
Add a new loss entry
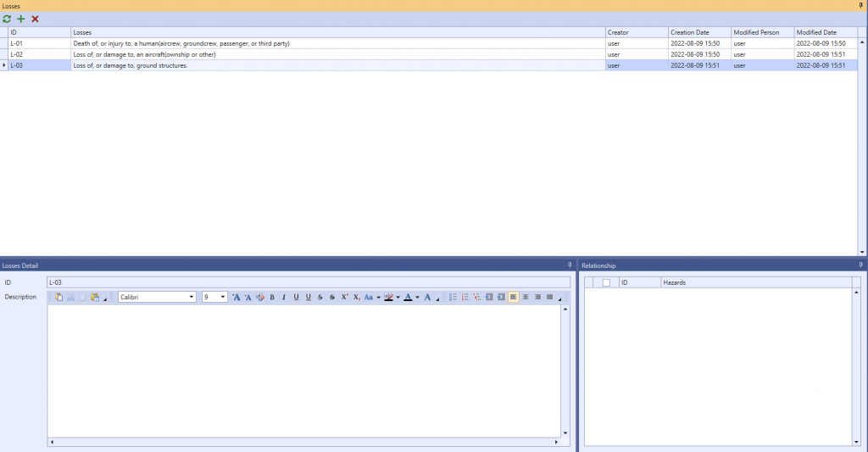coord(21,19)
